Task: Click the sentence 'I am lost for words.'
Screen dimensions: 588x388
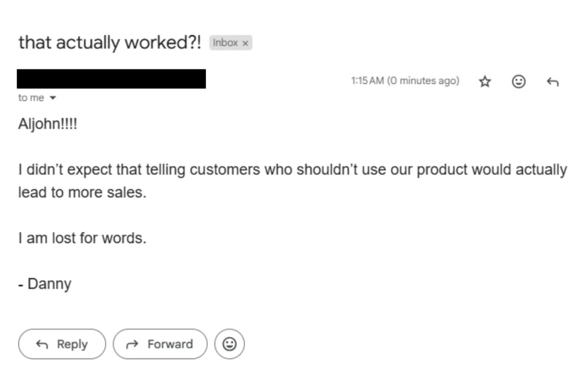Action: [x=82, y=239]
